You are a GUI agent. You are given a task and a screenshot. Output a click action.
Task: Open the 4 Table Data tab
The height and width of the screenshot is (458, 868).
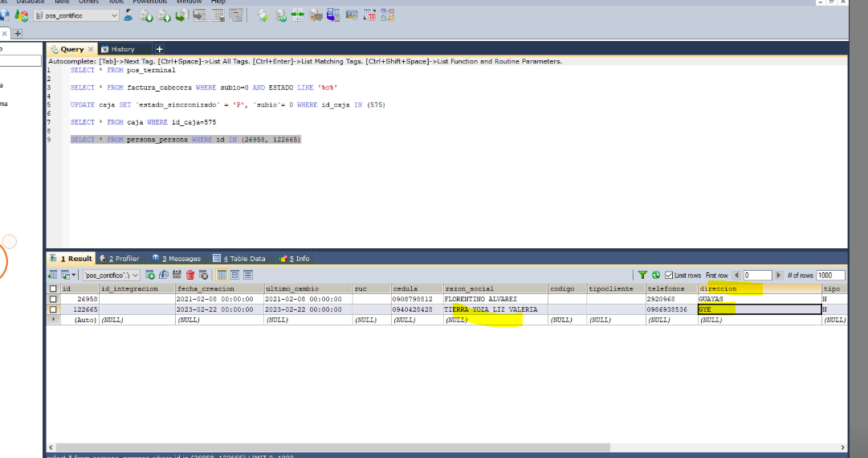point(239,259)
